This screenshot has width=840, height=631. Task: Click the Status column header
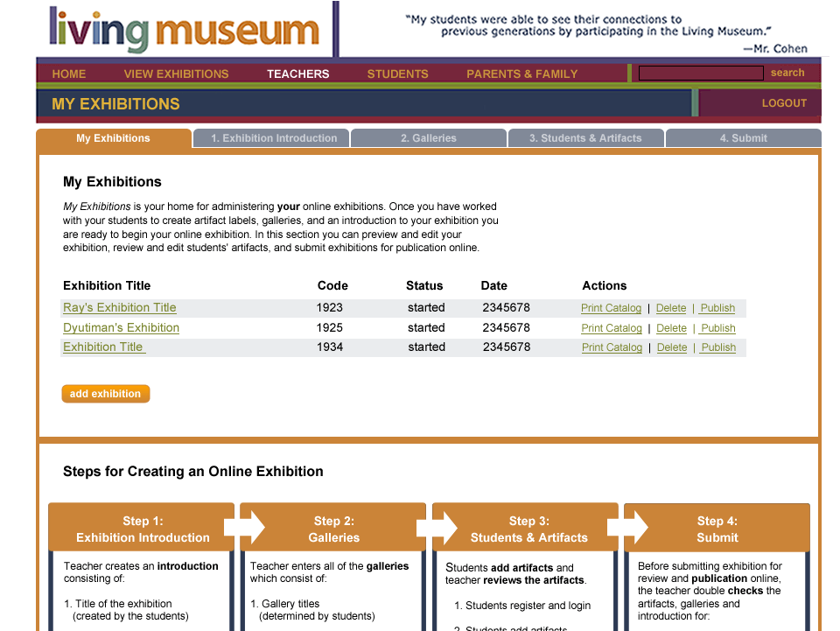tap(424, 285)
